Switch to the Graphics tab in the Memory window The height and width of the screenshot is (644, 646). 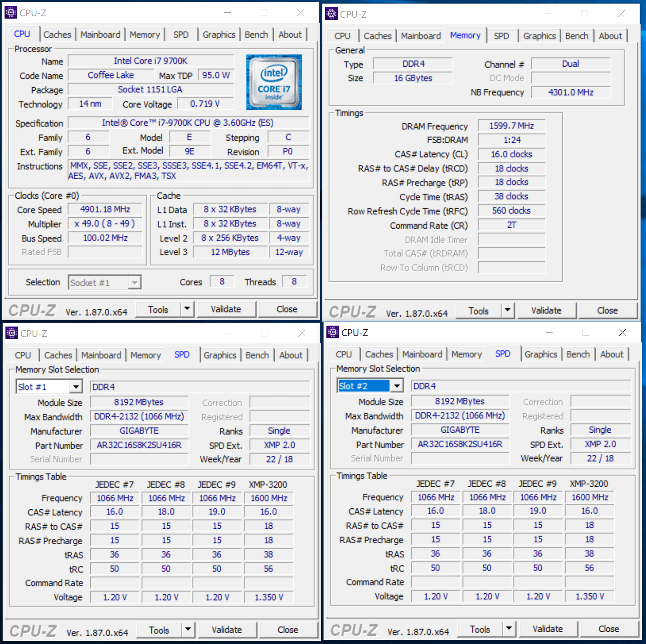pyautogui.click(x=539, y=35)
